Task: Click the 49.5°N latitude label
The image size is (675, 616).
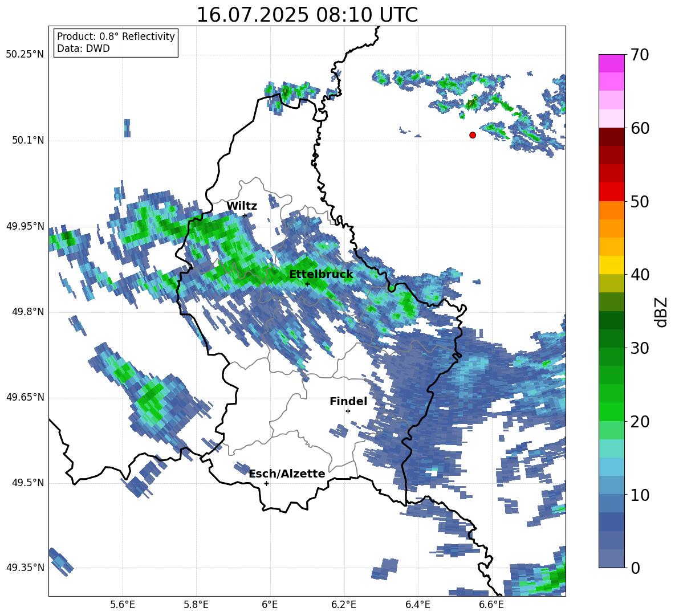Action: click(x=27, y=483)
